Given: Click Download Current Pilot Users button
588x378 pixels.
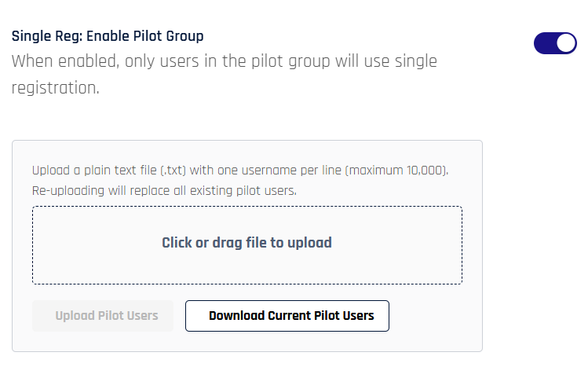Looking at the screenshot, I should 287,316.
